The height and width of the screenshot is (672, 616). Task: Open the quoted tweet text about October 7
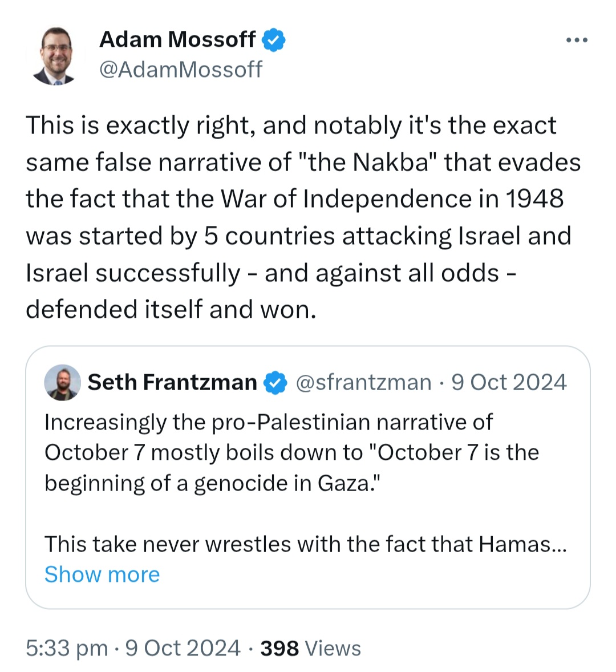[x=291, y=452]
